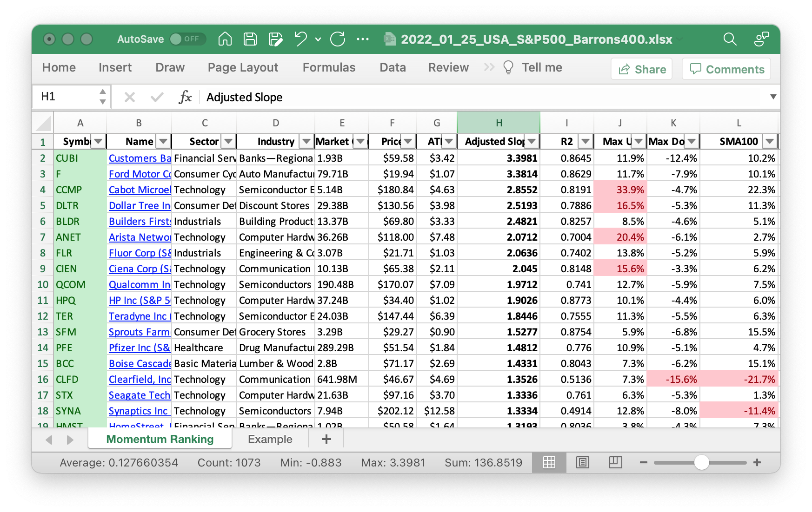
Task: Go to previous sheet tab arrow
Action: [49, 440]
